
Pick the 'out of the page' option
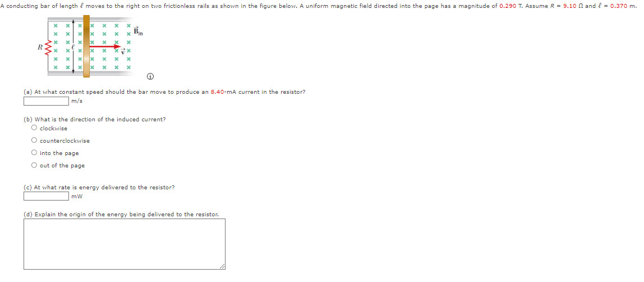[x=34, y=165]
